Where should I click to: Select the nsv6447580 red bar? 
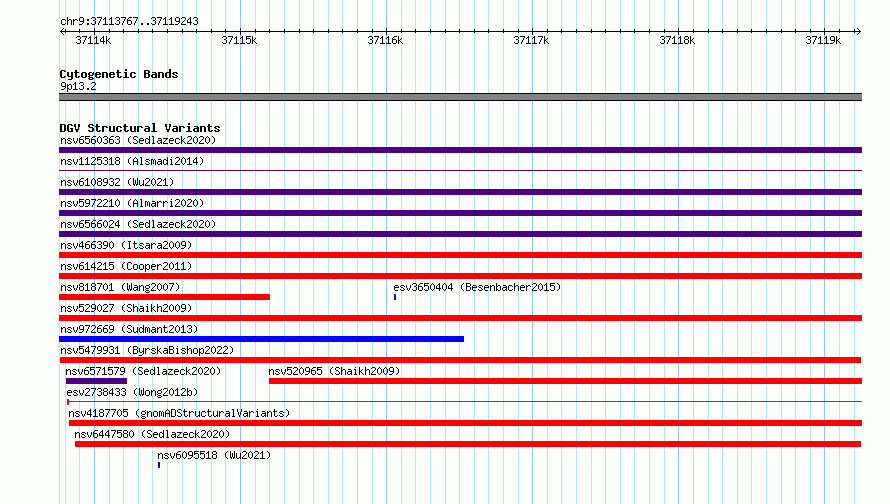click(x=468, y=444)
